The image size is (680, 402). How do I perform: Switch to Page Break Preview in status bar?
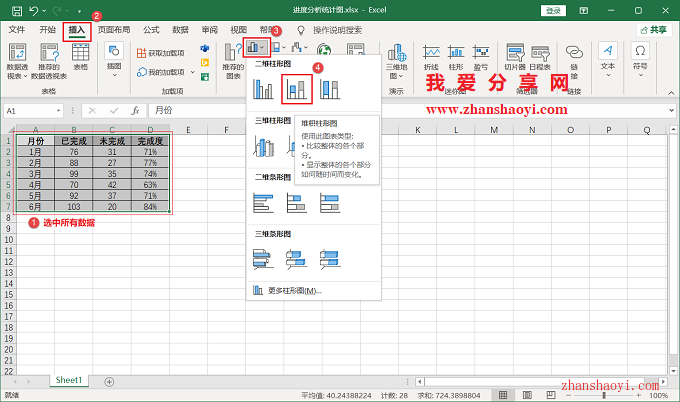point(551,395)
